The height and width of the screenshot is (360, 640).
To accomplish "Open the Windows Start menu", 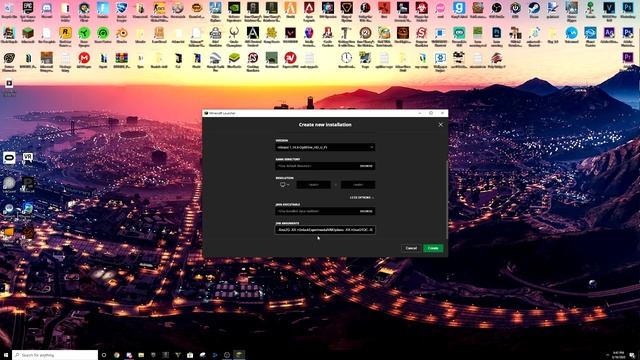I will click(x=6, y=355).
